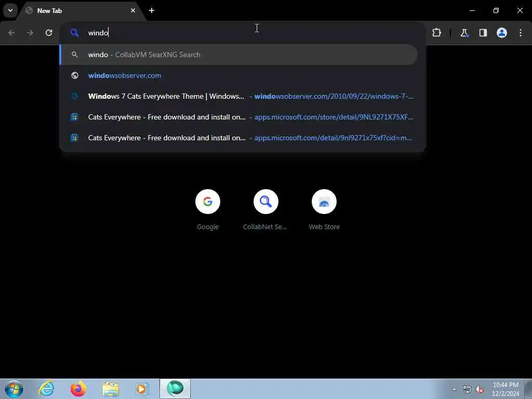Open Windows Explorer folder in taskbar
The width and height of the screenshot is (532, 399).
pos(111,389)
